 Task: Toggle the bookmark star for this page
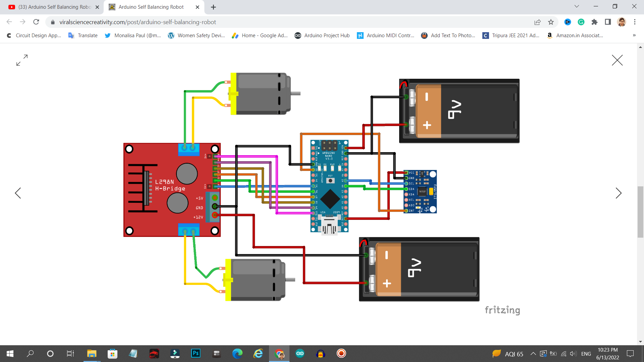pos(551,22)
